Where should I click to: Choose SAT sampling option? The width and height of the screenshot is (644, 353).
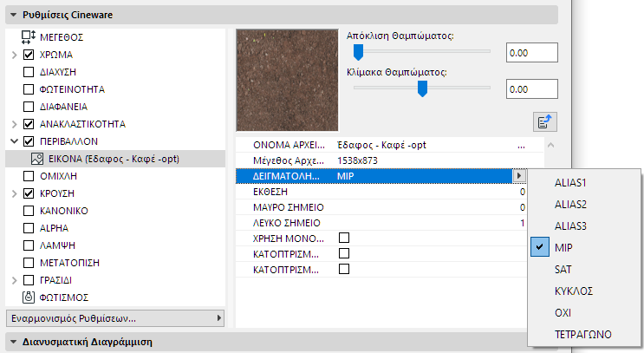pos(584,269)
